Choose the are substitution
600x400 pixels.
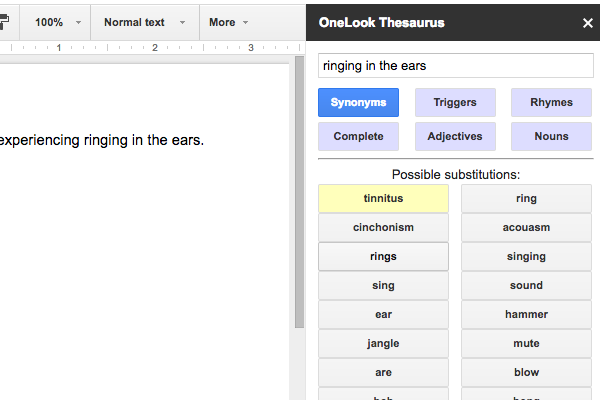(383, 372)
